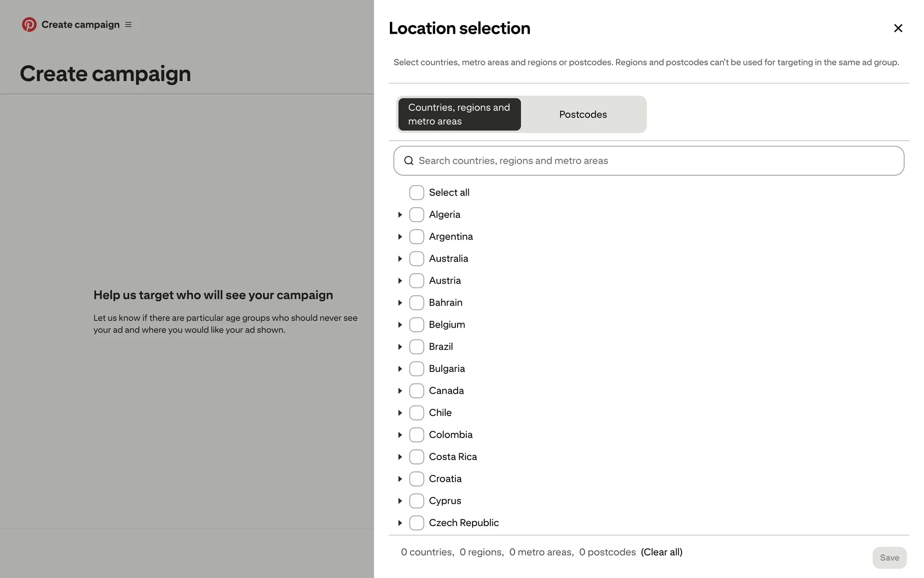Expand the Czech Republic entry

click(x=400, y=523)
